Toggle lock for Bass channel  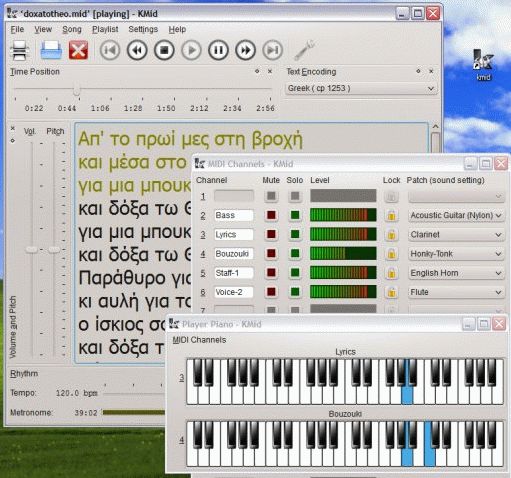coord(391,215)
